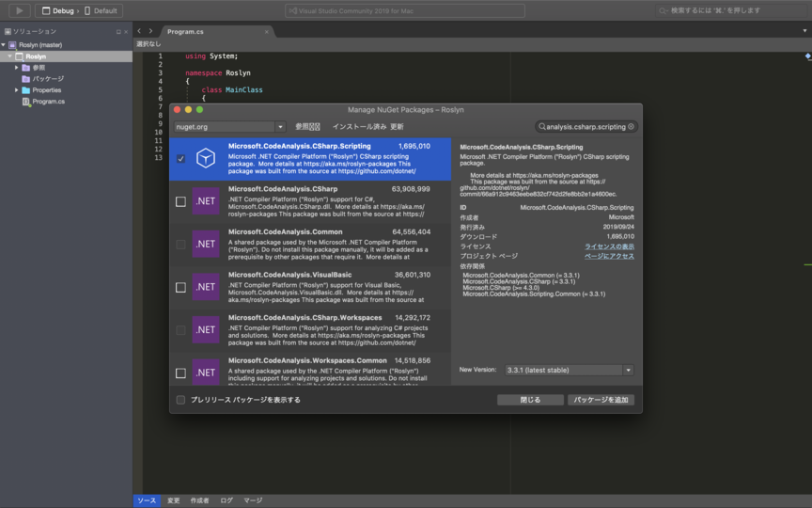Open the Default device target selector

tap(101, 10)
